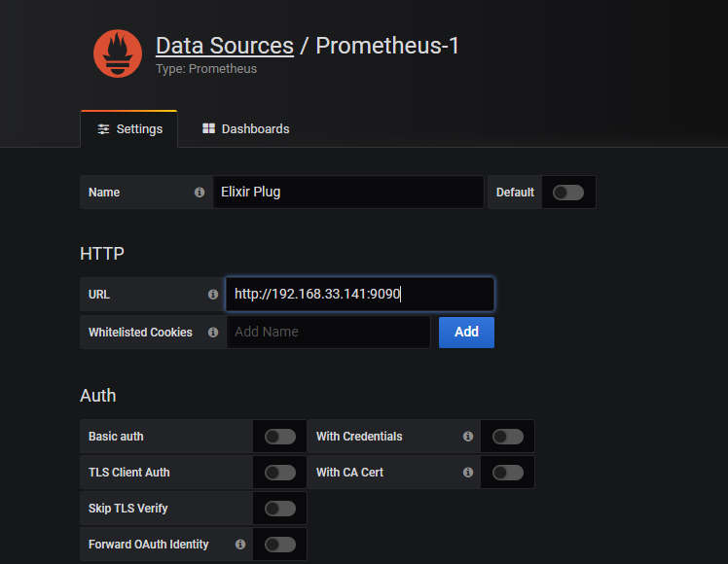The width and height of the screenshot is (728, 564).
Task: Enable the Skip TLS Verify switch
Action: coord(280,509)
